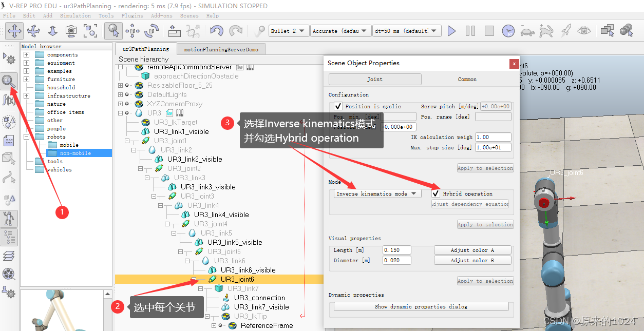Open simulation settings gear icon in sidebar

coord(9,59)
